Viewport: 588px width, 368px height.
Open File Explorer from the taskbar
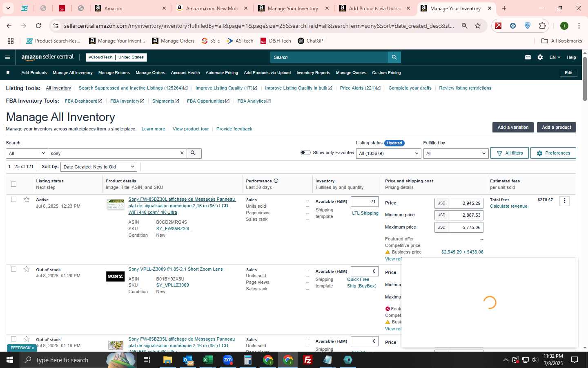(168, 360)
